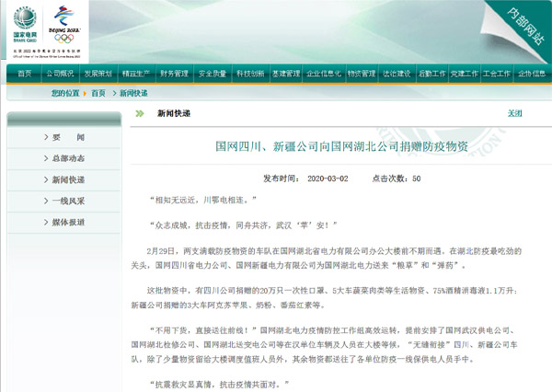The image size is (552, 392).
Task: Click the line “抗震救灾显真情，抗击疫情共面对。”
Action: pyautogui.click(x=219, y=385)
